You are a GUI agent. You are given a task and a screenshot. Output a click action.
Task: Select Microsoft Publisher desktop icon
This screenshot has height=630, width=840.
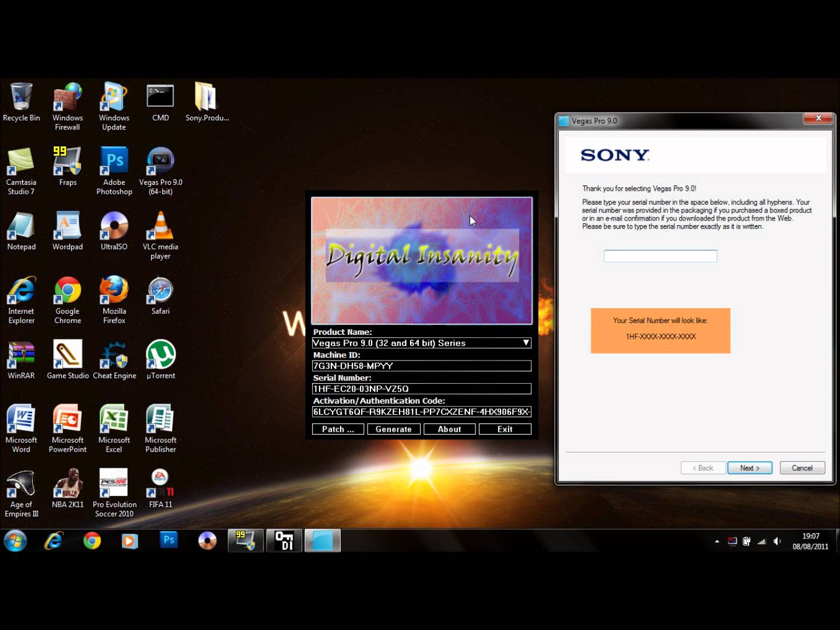click(x=160, y=429)
